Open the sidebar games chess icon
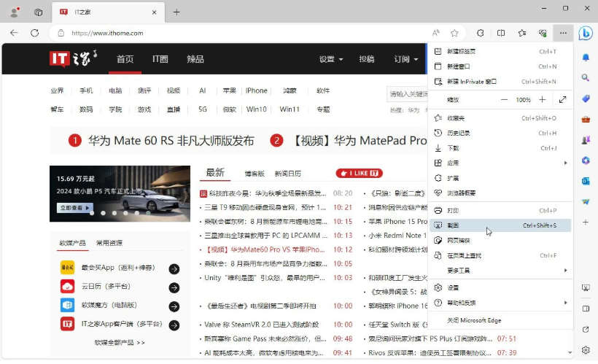This screenshot has height=364, width=598. click(x=586, y=140)
